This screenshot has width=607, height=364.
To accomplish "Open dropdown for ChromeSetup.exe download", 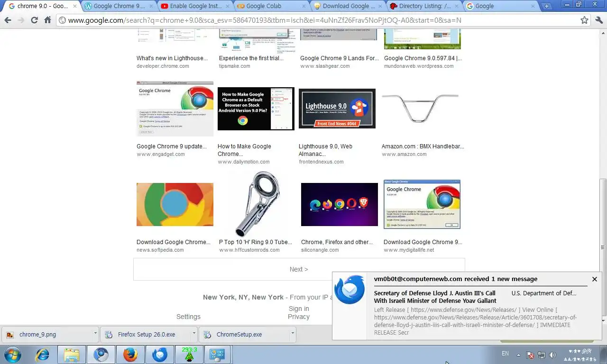I will point(293,334).
